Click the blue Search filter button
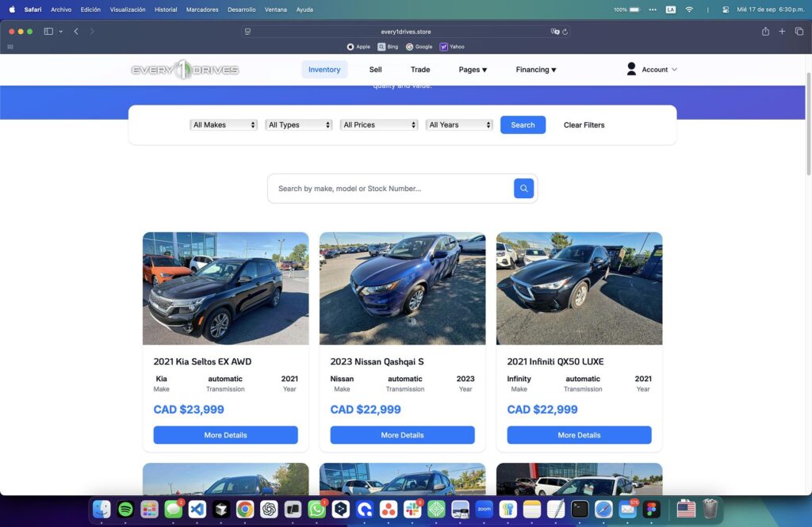812x527 pixels. tap(523, 125)
